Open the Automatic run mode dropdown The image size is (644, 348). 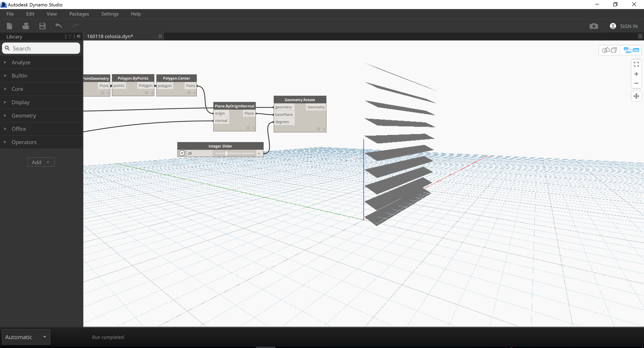[x=44, y=337]
